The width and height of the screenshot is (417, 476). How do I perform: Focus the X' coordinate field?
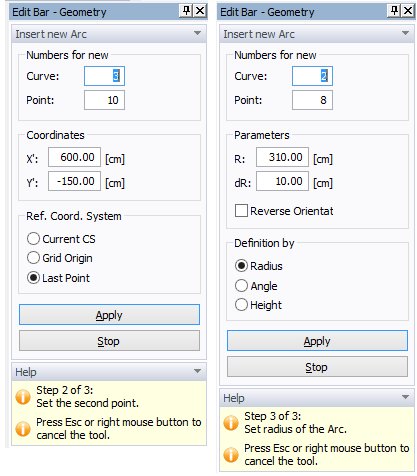[x=74, y=157]
